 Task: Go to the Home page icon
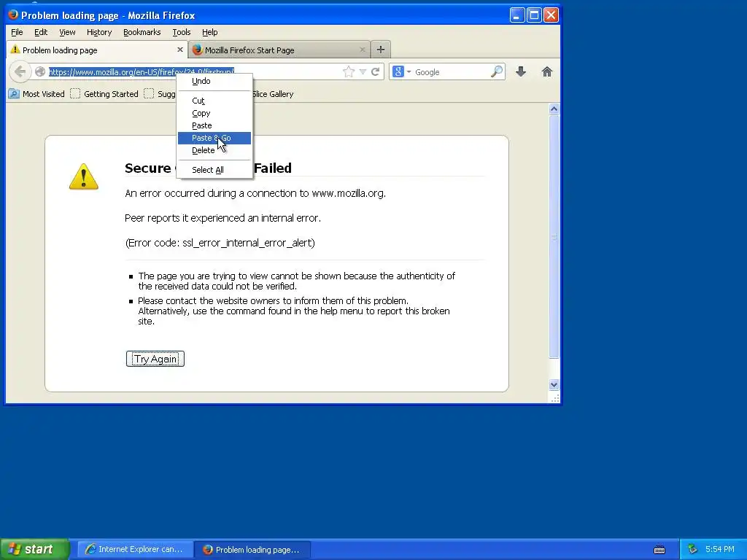tap(547, 72)
